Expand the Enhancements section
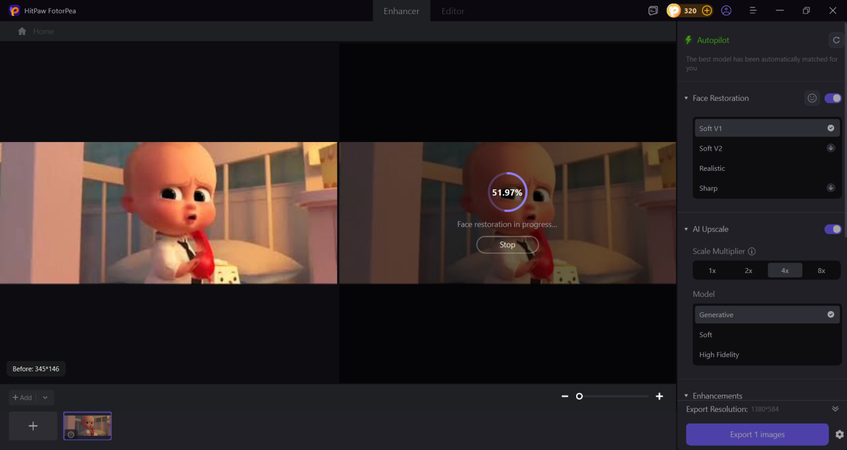 tap(686, 395)
